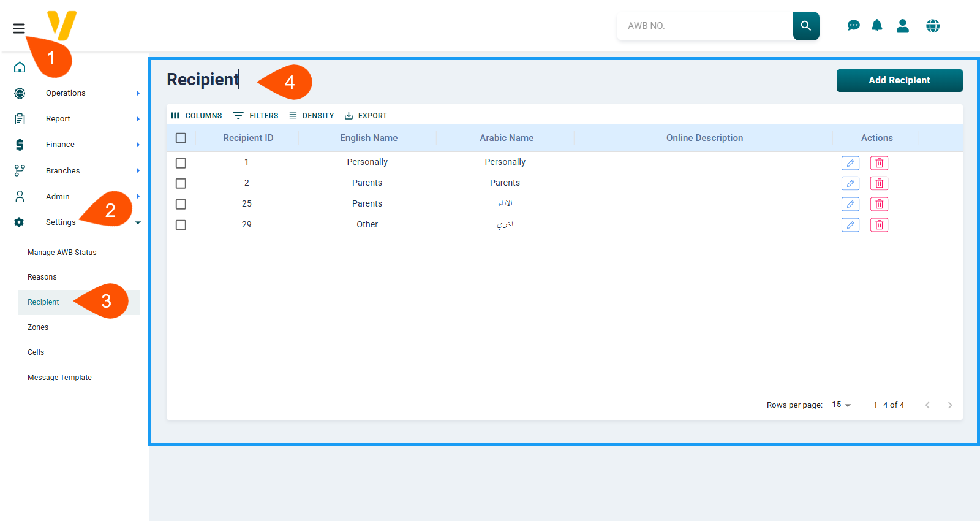Edit the Personally recipient row
This screenshot has width=980, height=521.
pyautogui.click(x=850, y=163)
